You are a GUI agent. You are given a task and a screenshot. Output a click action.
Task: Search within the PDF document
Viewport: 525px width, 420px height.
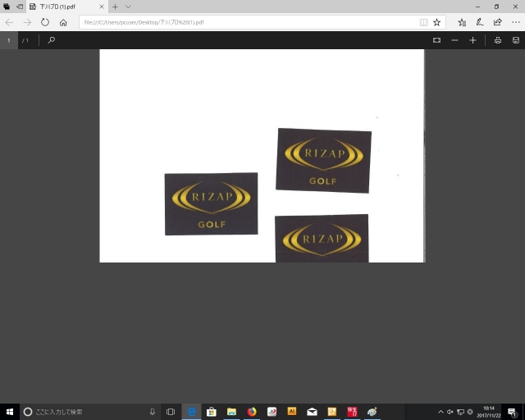coord(51,40)
